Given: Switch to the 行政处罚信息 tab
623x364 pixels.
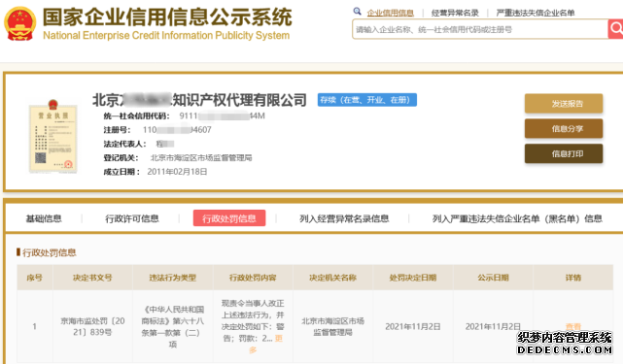Looking at the screenshot, I should coord(229,218).
